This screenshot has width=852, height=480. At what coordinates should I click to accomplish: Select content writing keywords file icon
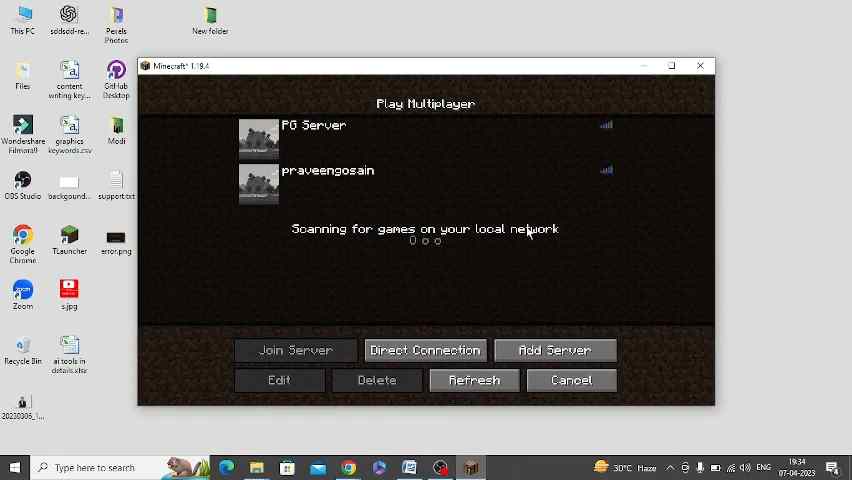pos(70,80)
